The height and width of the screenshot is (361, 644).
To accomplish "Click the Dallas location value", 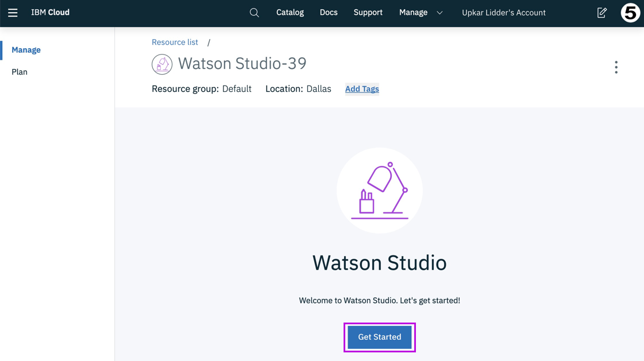I will pyautogui.click(x=319, y=89).
